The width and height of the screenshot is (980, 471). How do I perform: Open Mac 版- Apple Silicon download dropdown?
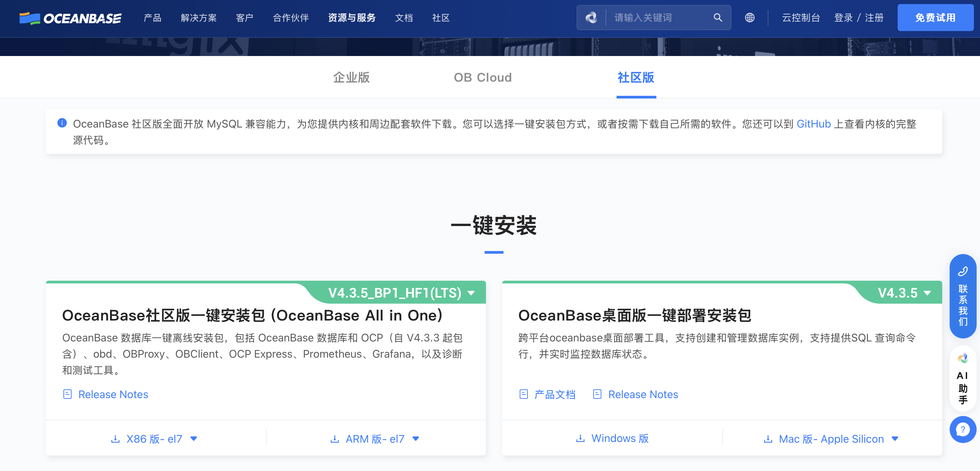[831, 439]
